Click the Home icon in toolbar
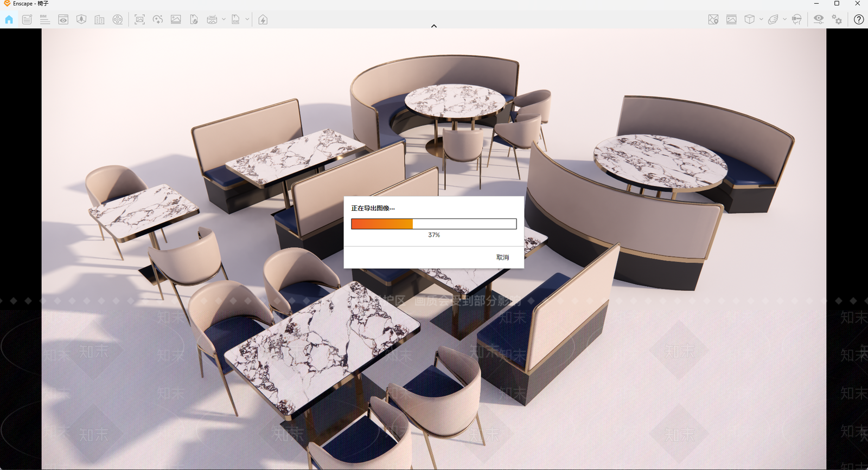This screenshot has height=470, width=868. 9,20
